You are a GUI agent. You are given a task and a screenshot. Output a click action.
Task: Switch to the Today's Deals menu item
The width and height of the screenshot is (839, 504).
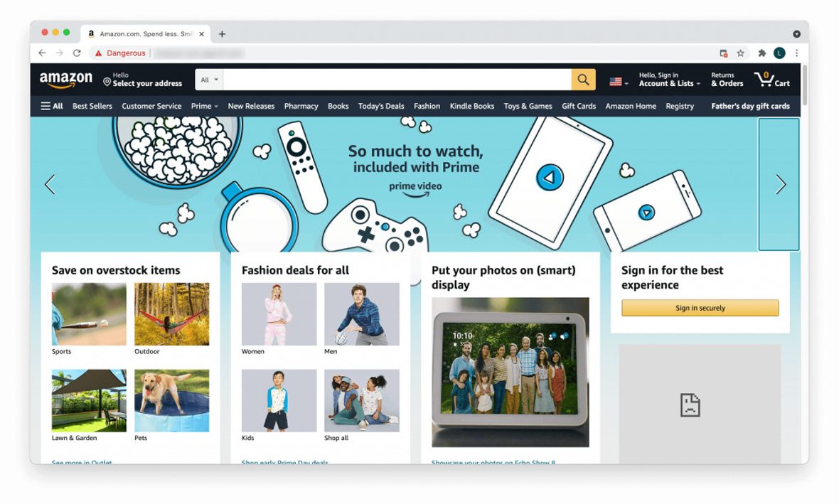click(x=381, y=105)
